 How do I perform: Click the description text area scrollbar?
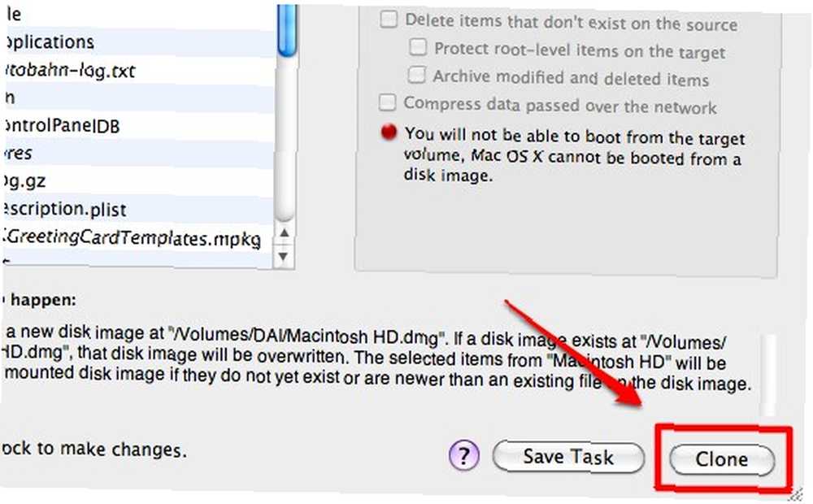tap(768, 375)
